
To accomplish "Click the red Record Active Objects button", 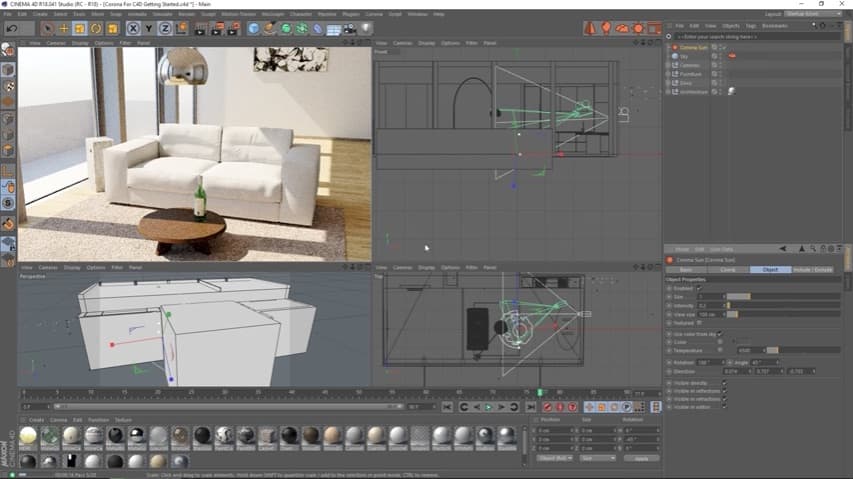I will coord(547,407).
